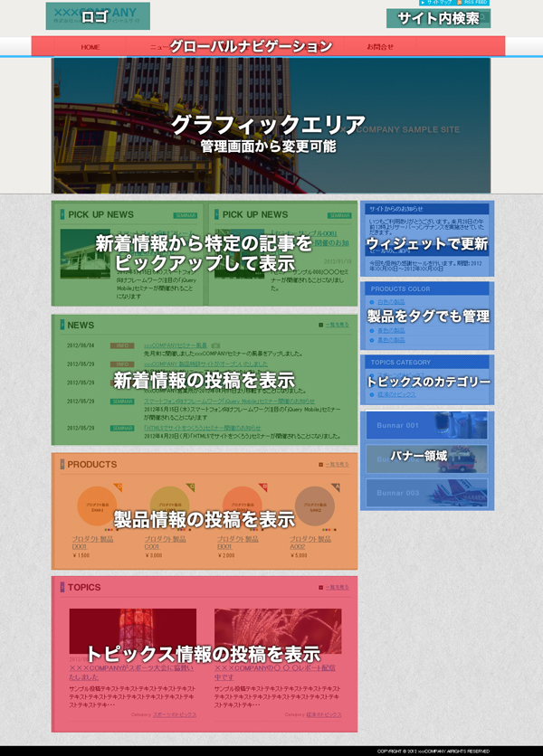
Task: Click the site search box
Action: pos(438,18)
